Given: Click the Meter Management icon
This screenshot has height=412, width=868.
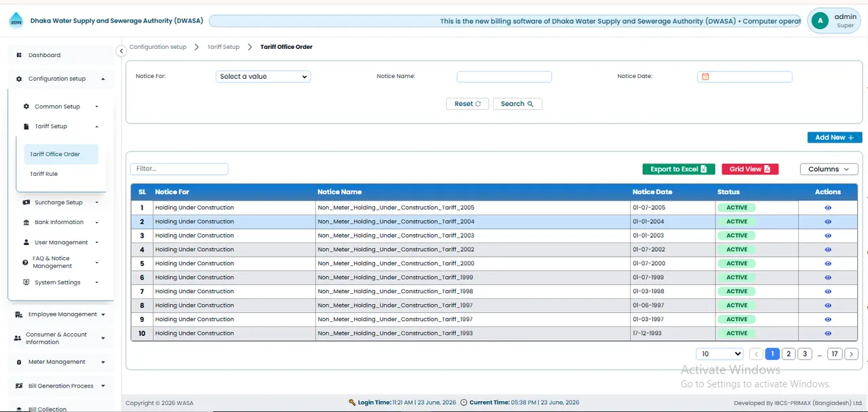Looking at the screenshot, I should (x=19, y=362).
